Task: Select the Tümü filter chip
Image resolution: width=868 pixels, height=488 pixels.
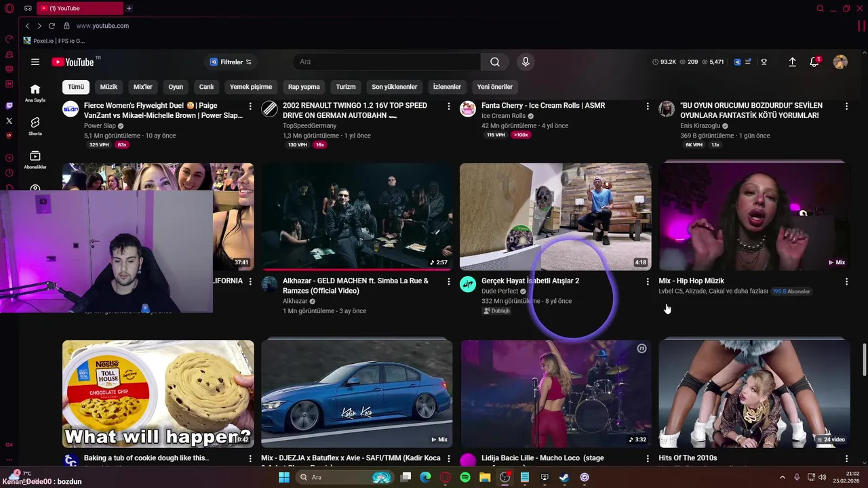Action: (x=76, y=87)
